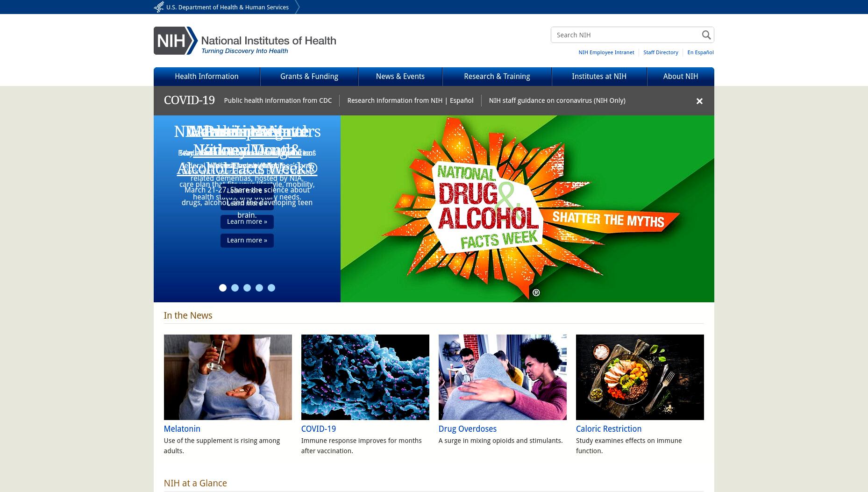
Task: Switch to En Español
Action: click(x=700, y=52)
